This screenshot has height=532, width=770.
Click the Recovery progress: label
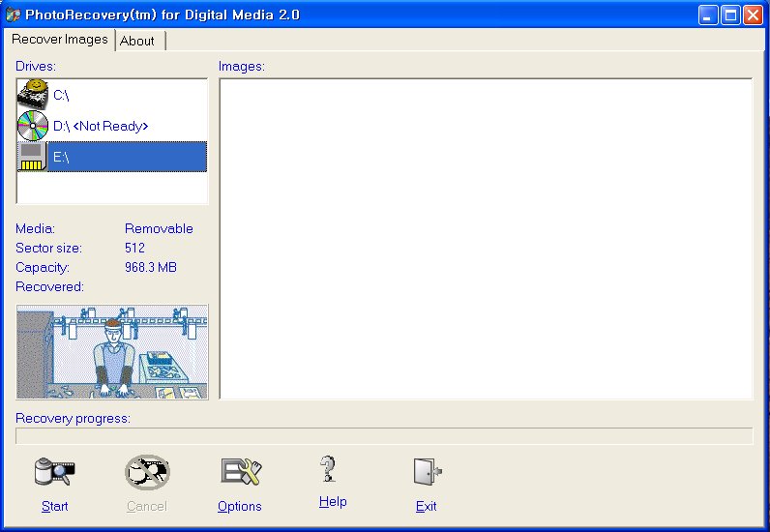pos(74,418)
